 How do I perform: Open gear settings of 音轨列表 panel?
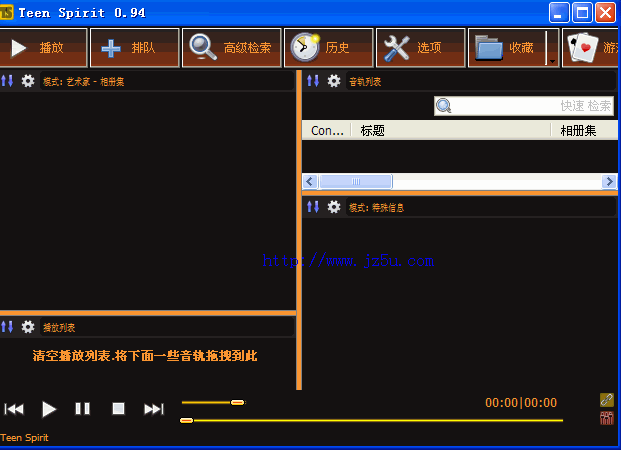(x=334, y=81)
